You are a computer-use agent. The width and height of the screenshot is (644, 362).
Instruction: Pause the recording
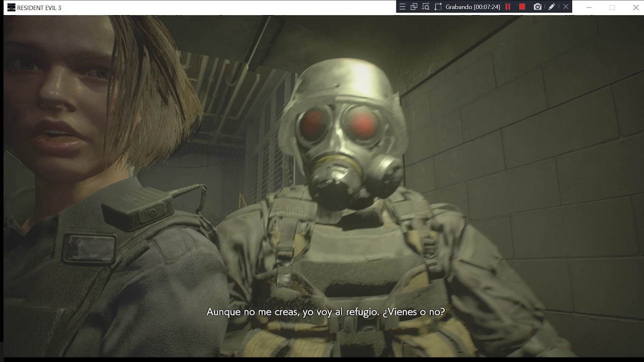pos(508,7)
